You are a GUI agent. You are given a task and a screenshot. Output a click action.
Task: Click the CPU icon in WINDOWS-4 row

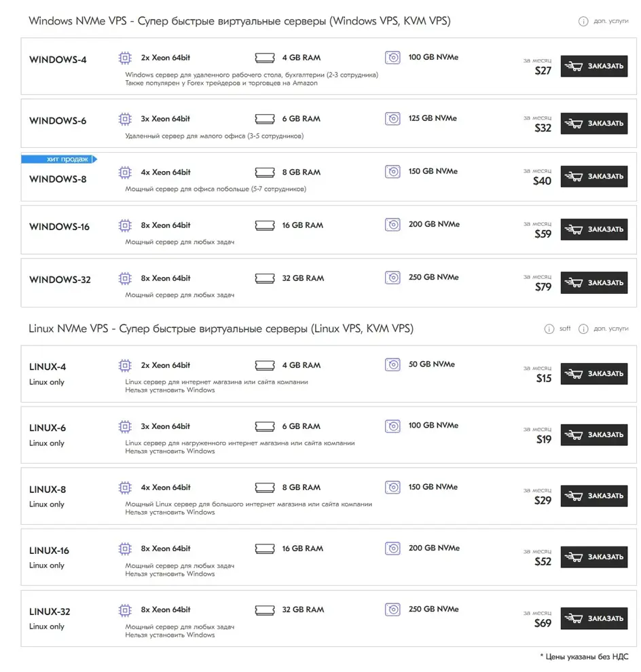125,58
